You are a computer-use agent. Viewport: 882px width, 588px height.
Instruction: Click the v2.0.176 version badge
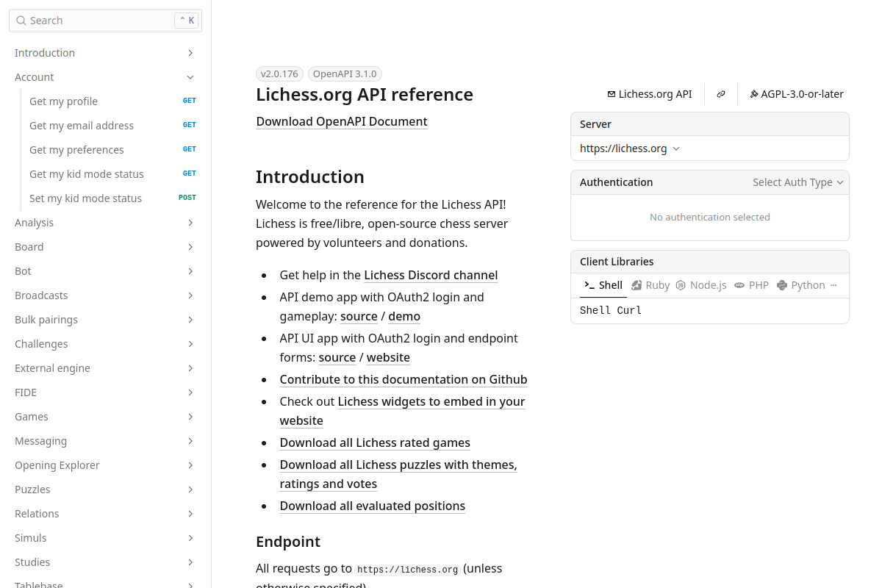(x=279, y=73)
